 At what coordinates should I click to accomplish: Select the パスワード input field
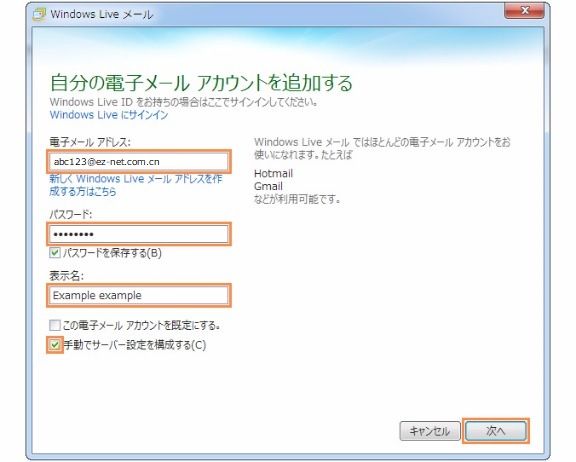pos(139,234)
